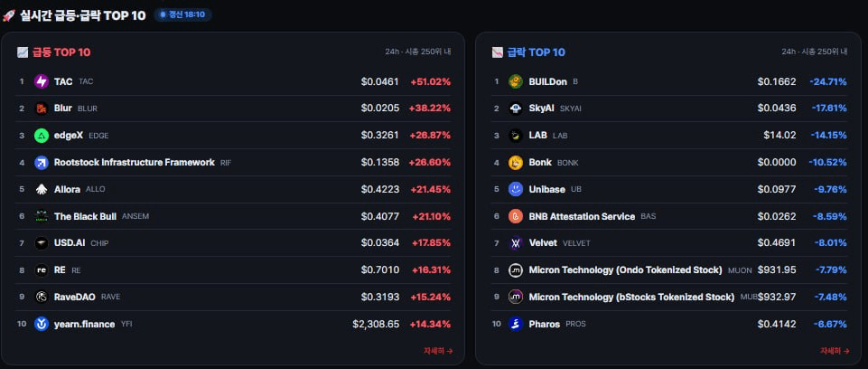
Task: Open the BNB Attestation Service icon
Action: tap(516, 216)
